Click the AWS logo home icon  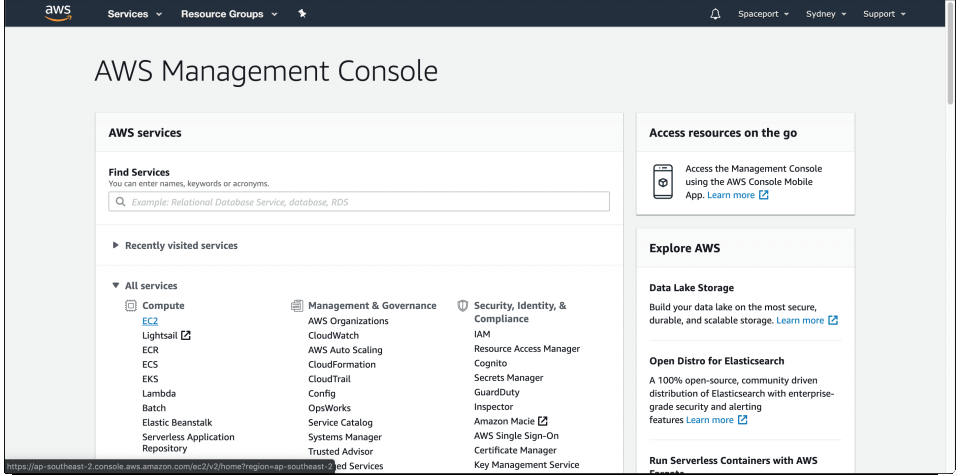point(59,14)
